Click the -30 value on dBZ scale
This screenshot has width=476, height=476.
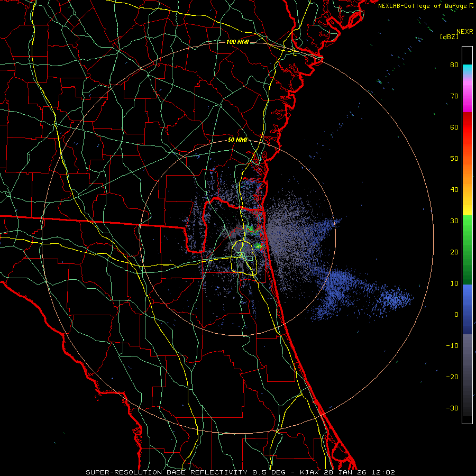coord(452,408)
